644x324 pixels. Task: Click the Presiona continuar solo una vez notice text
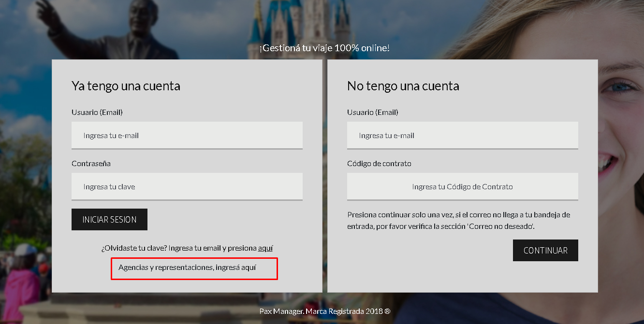pos(459,220)
